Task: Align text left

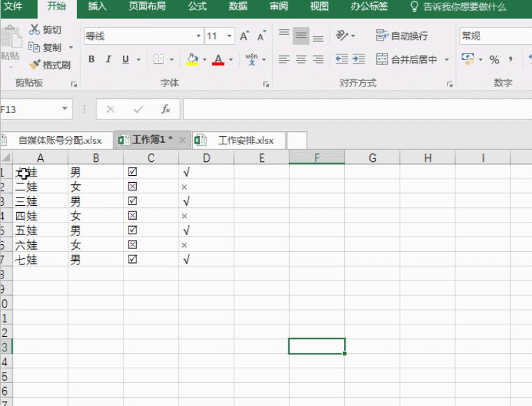Action: pos(284,59)
